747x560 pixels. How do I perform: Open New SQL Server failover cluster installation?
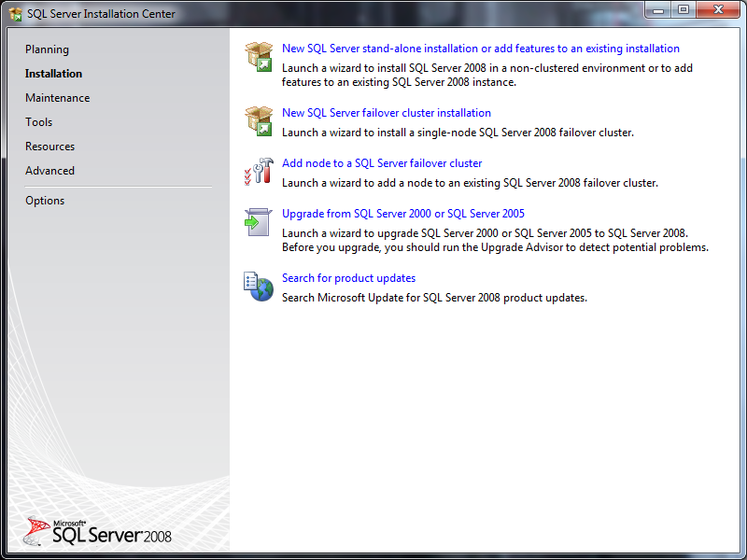(x=387, y=113)
